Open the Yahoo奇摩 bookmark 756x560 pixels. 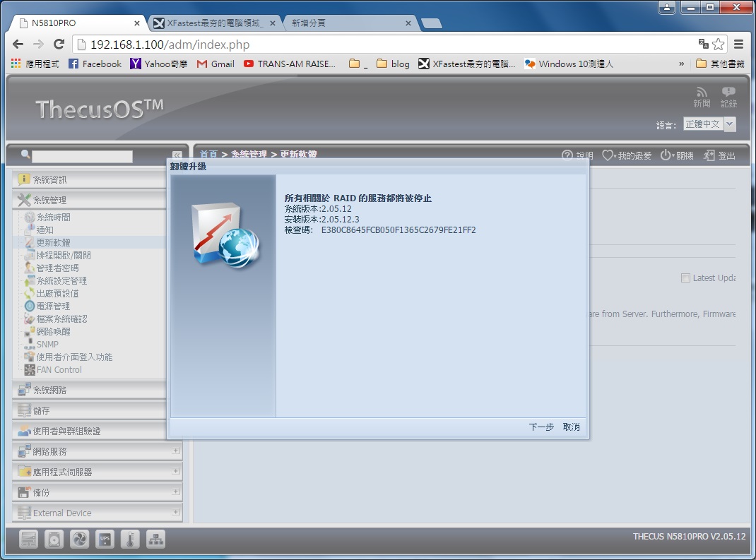(x=159, y=64)
